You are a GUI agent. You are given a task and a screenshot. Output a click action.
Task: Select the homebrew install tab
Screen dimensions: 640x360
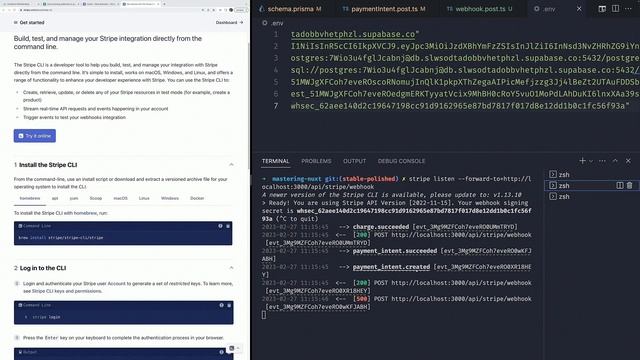[30, 198]
